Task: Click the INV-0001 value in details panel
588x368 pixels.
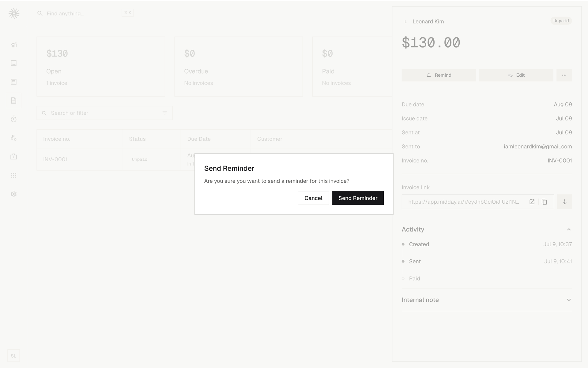Action: coord(560,161)
